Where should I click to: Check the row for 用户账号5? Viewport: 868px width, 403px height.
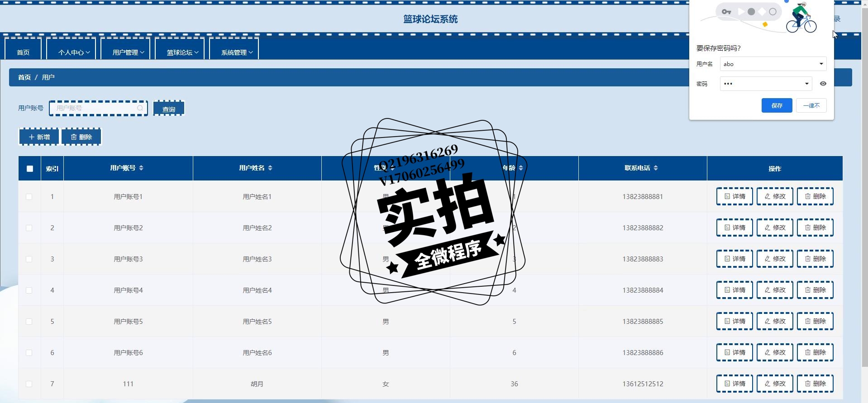[x=29, y=322]
